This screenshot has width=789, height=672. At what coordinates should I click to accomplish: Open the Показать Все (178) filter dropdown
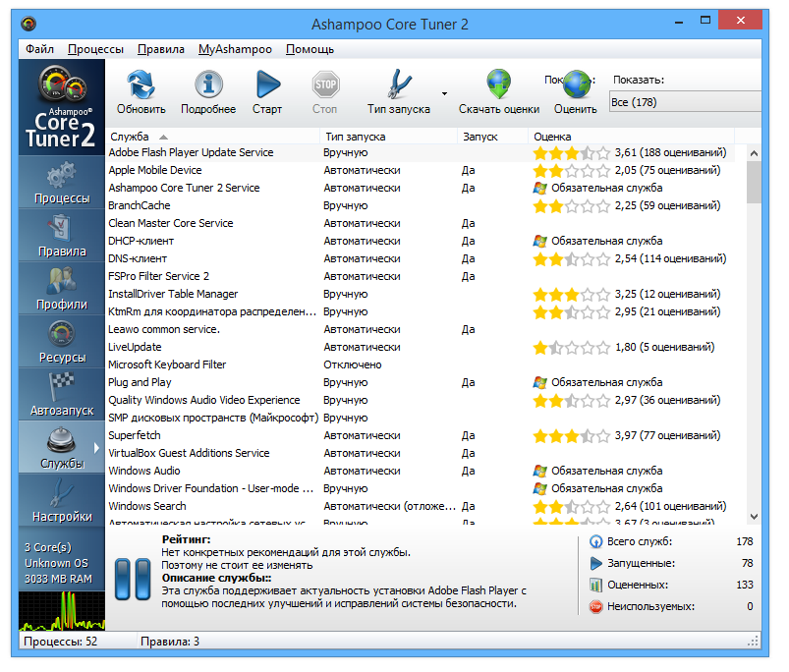pos(685,102)
